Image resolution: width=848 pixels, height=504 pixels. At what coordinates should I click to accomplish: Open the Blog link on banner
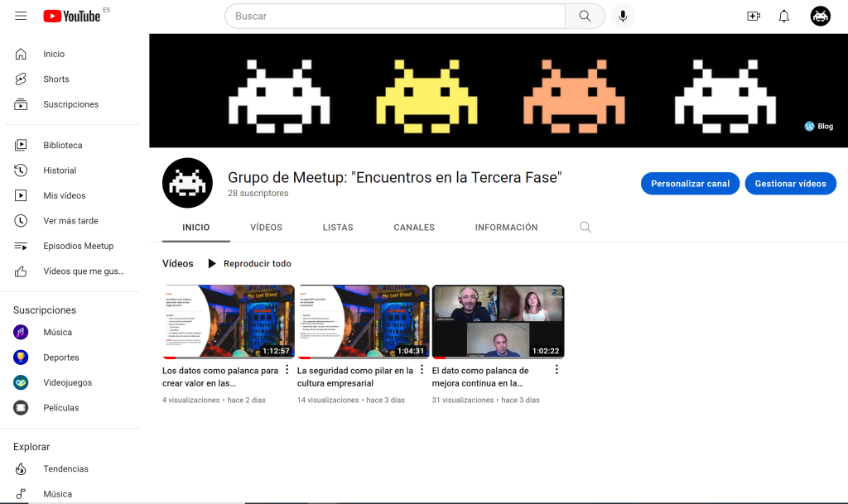pyautogui.click(x=819, y=127)
